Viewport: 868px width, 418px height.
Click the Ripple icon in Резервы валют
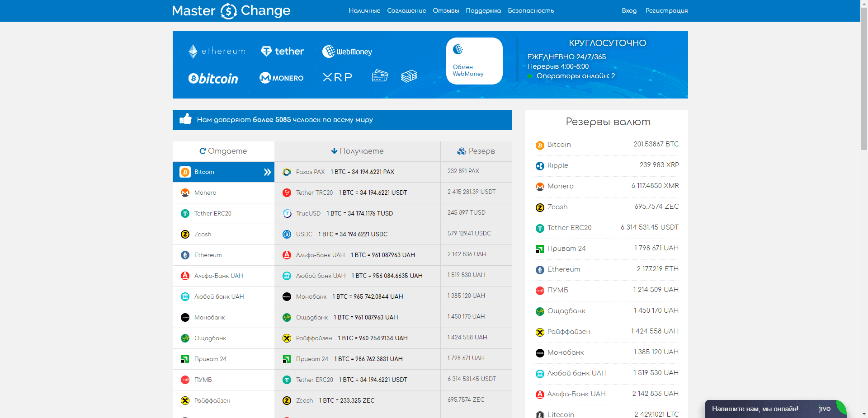pos(539,166)
